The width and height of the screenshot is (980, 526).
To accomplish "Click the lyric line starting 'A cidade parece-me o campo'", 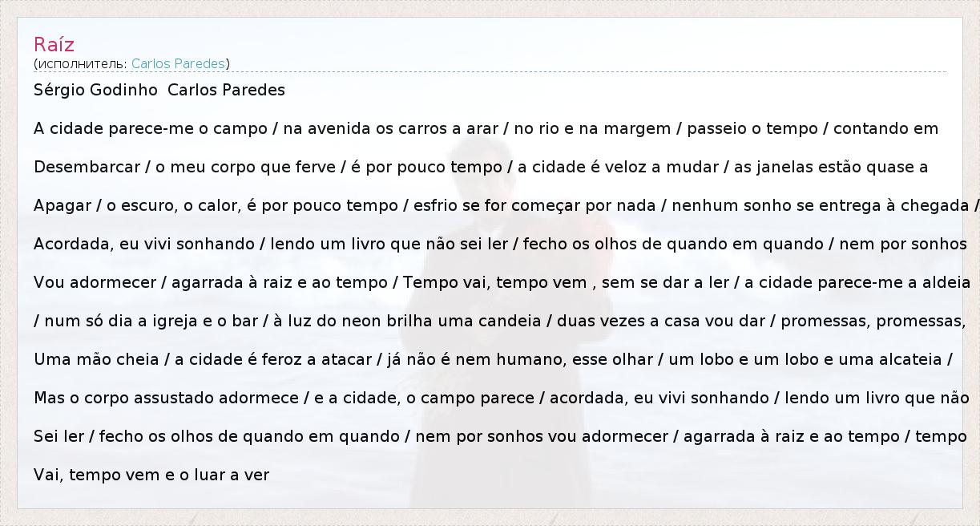I will (486, 128).
